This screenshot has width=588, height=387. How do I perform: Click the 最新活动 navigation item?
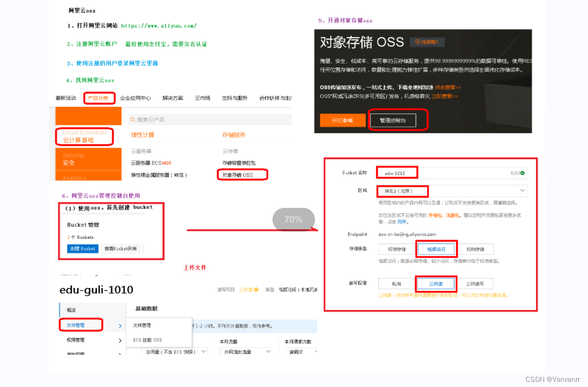tap(66, 98)
